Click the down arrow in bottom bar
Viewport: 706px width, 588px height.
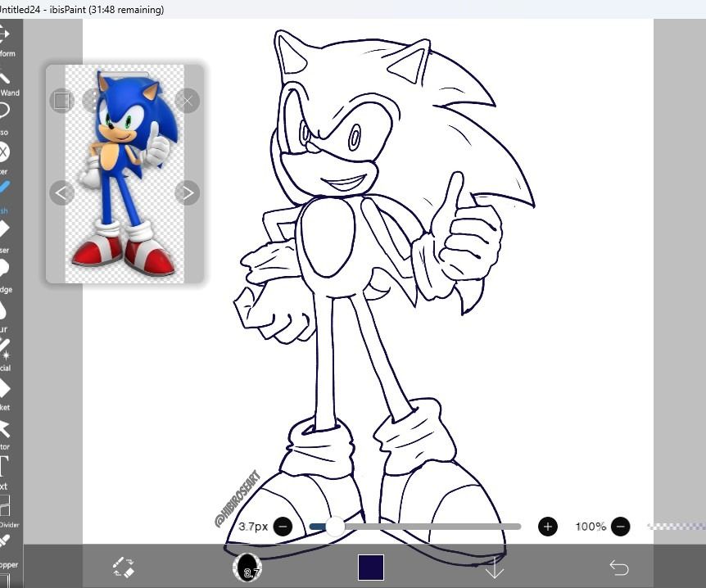click(x=495, y=568)
